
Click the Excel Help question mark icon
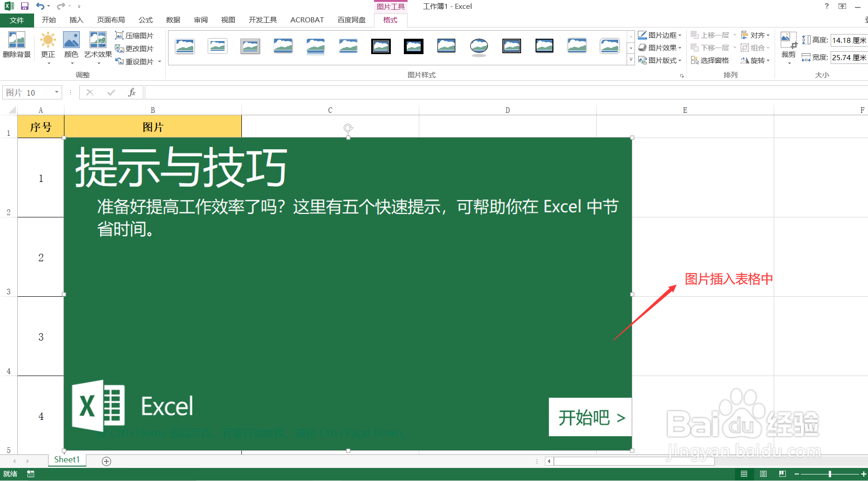[827, 6]
